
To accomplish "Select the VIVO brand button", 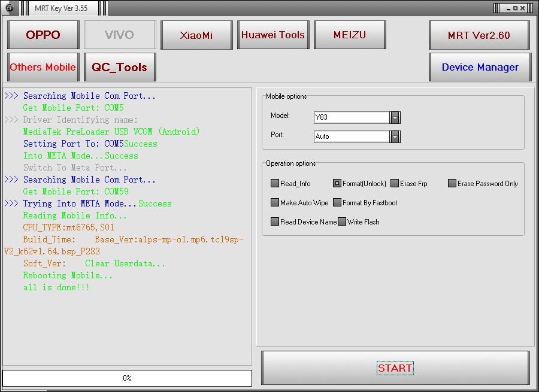I will pos(120,35).
